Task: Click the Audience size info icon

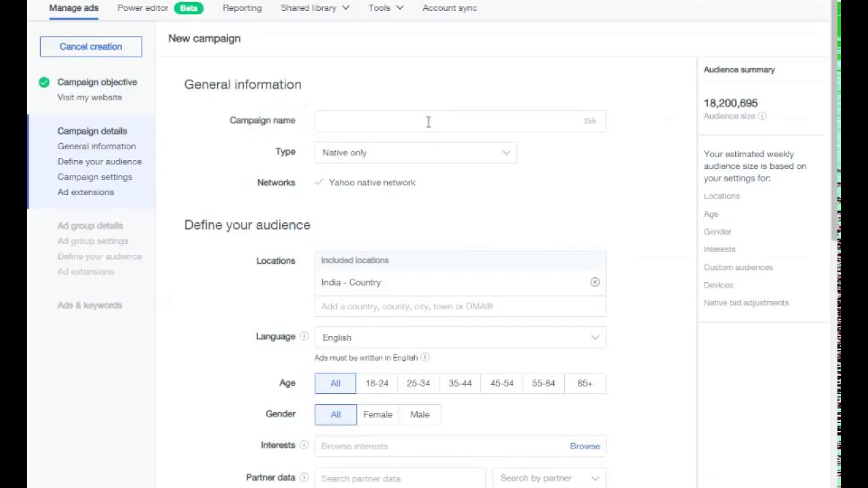Action: pyautogui.click(x=762, y=117)
